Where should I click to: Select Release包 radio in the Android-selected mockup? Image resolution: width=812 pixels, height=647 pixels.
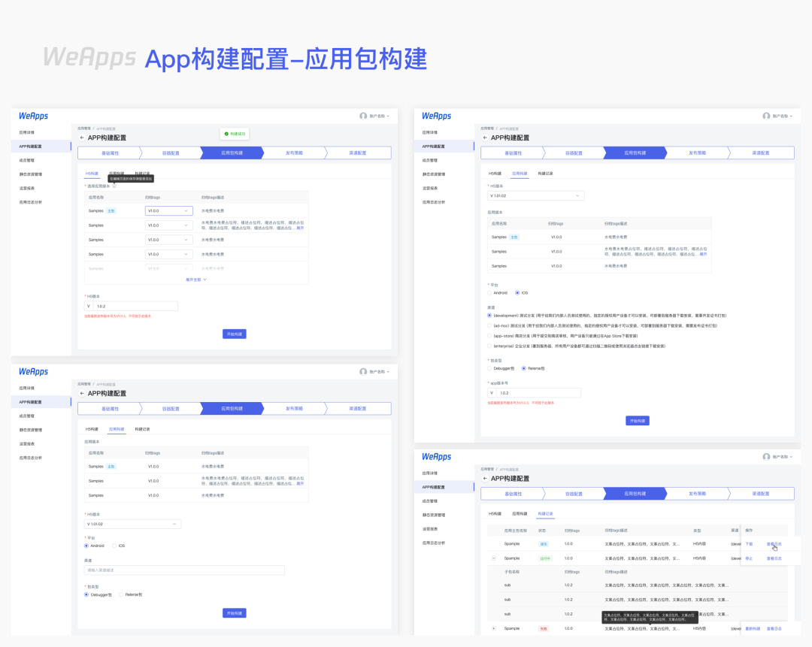point(121,594)
